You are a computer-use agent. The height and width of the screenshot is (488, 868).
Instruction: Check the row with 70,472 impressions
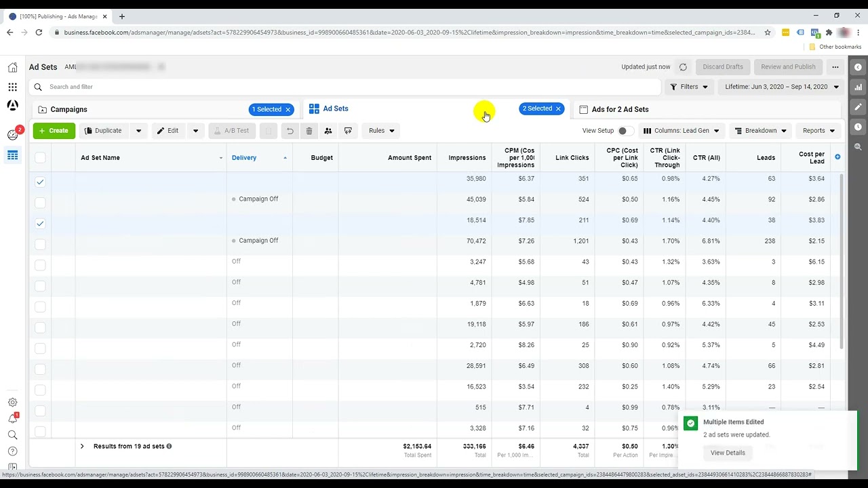40,244
